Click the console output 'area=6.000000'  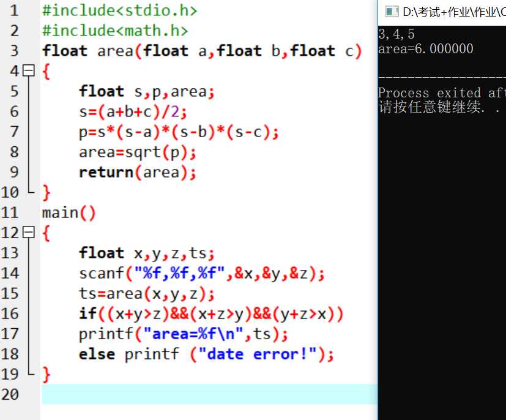pos(426,49)
